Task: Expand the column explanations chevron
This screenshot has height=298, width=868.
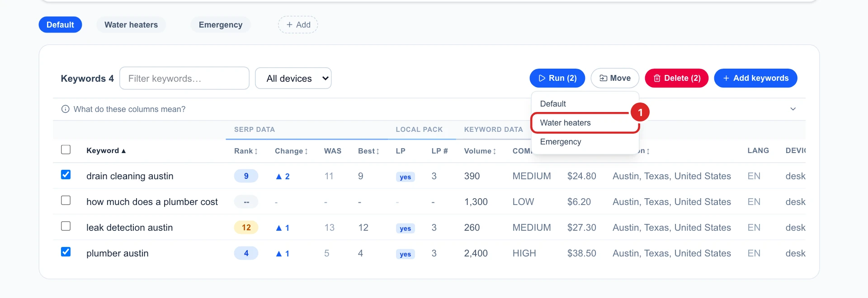Action: pos(793,109)
